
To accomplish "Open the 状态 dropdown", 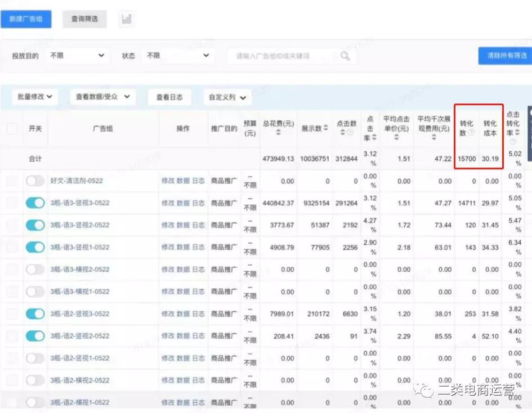I will click(x=177, y=55).
